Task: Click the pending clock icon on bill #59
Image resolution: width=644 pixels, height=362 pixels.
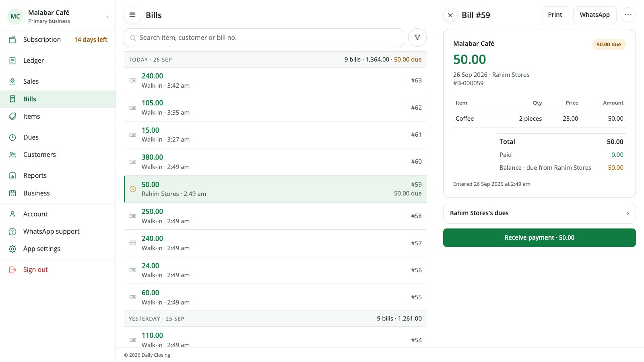Action: [x=133, y=189]
